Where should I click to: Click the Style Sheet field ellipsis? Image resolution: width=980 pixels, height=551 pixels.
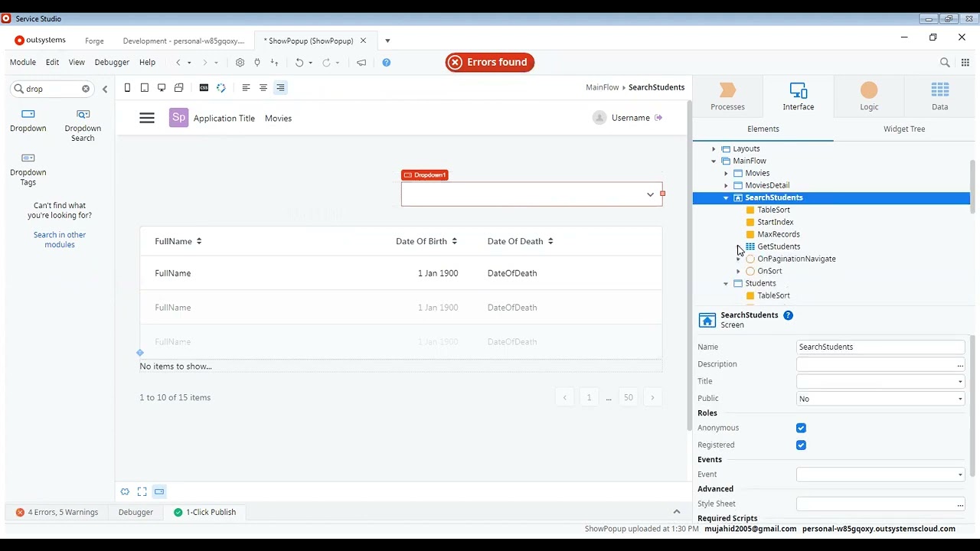(x=960, y=504)
